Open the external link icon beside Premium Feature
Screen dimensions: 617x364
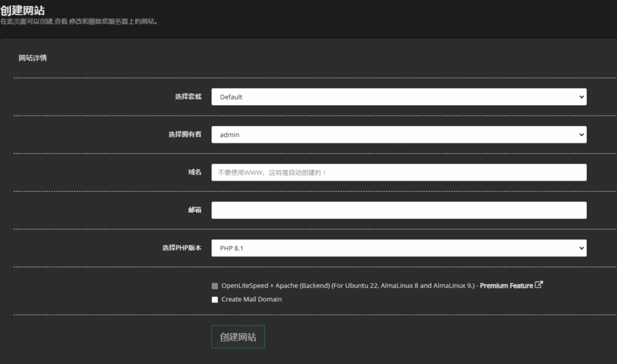[539, 285]
